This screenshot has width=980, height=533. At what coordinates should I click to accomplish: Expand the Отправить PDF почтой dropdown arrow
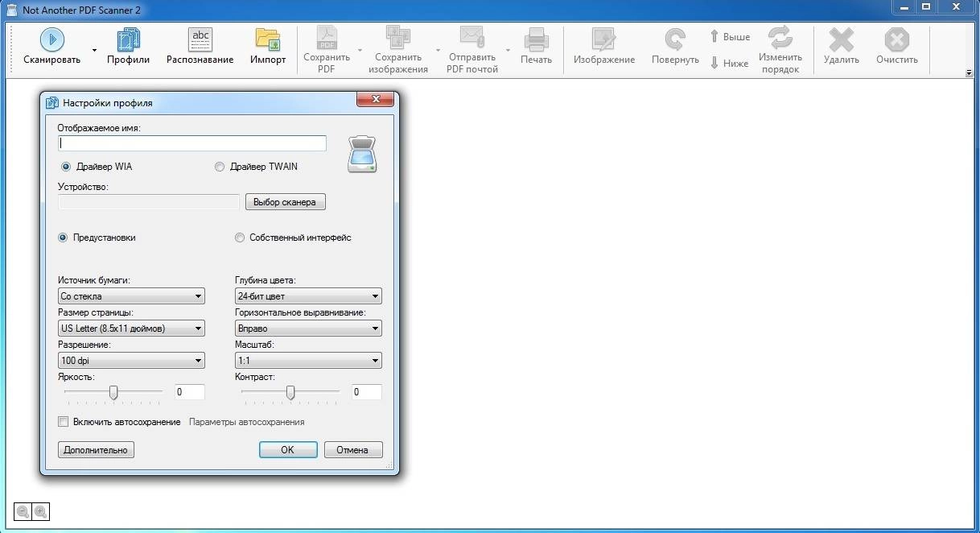[x=509, y=50]
